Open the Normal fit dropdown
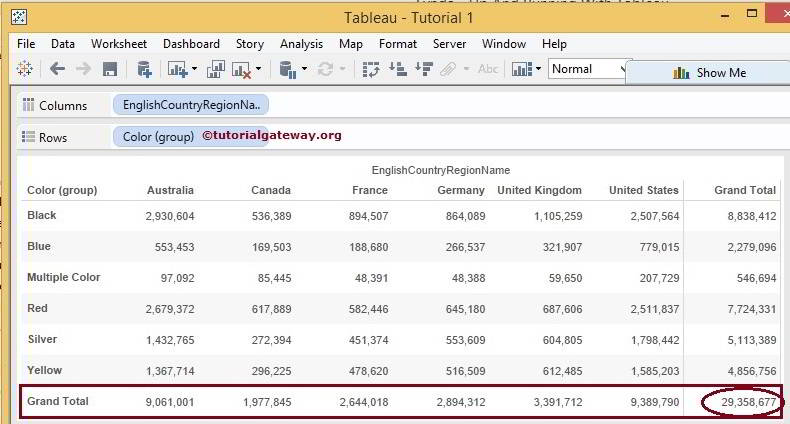This screenshot has width=790, height=424. 587,69
